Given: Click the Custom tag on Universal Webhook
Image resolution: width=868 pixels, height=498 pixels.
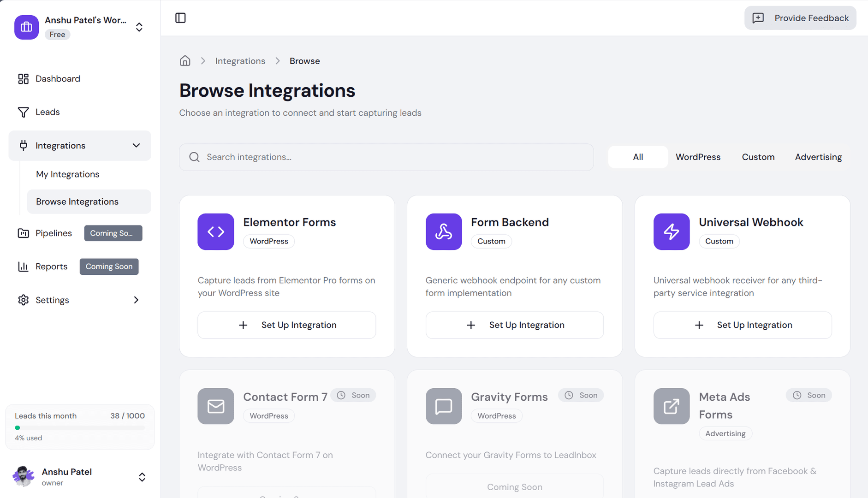Looking at the screenshot, I should click(719, 241).
